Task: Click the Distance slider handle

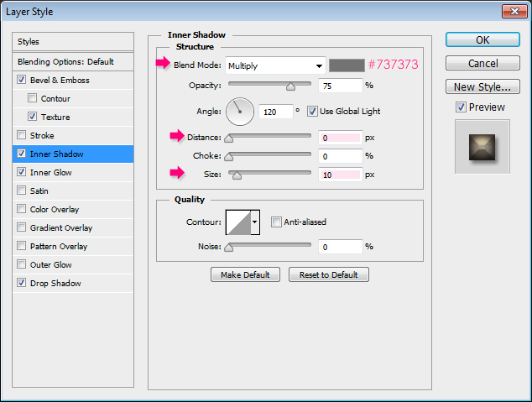Action: 229,138
